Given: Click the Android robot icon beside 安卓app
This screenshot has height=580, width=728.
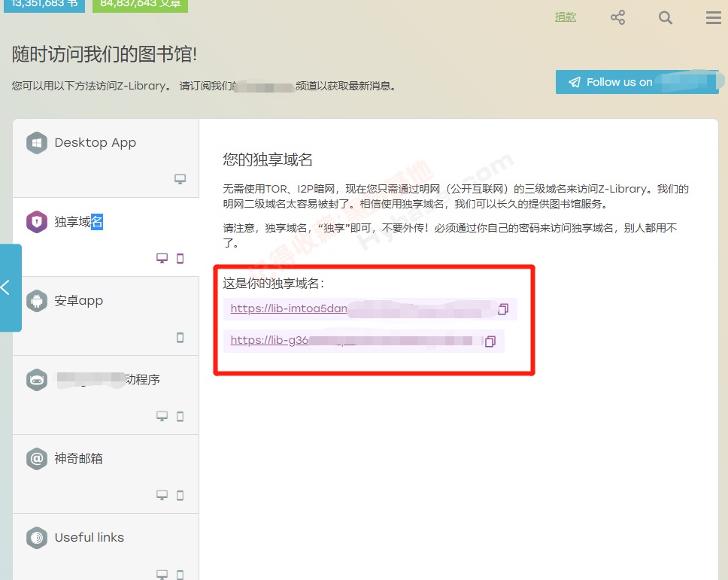Looking at the screenshot, I should pos(37,300).
